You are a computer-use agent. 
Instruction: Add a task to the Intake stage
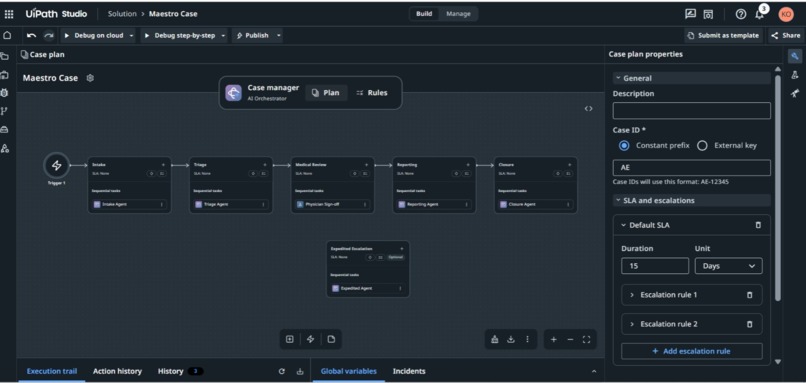(x=163, y=165)
